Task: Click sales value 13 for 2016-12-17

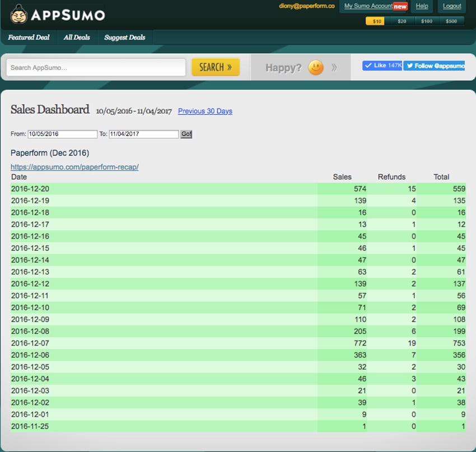Action: pyautogui.click(x=362, y=225)
